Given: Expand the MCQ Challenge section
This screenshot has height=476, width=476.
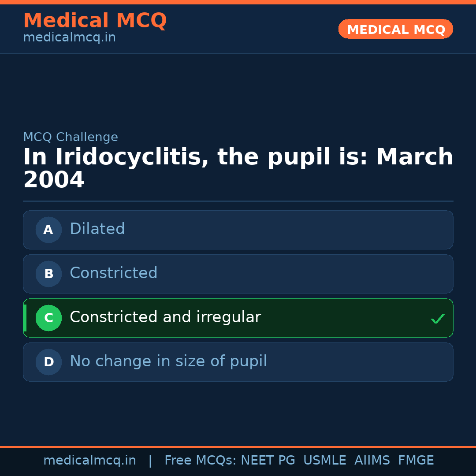Looking at the screenshot, I should 71,137.
